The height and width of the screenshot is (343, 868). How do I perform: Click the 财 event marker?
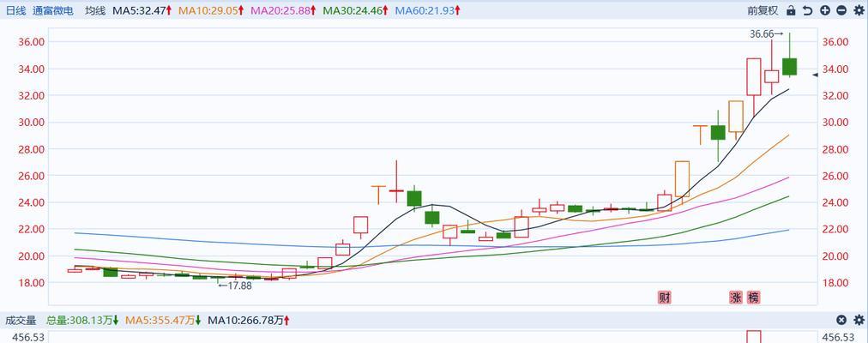[x=664, y=297]
